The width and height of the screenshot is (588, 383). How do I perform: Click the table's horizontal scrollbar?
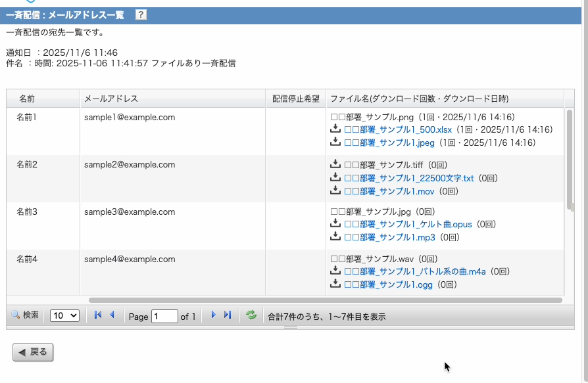[x=325, y=300]
